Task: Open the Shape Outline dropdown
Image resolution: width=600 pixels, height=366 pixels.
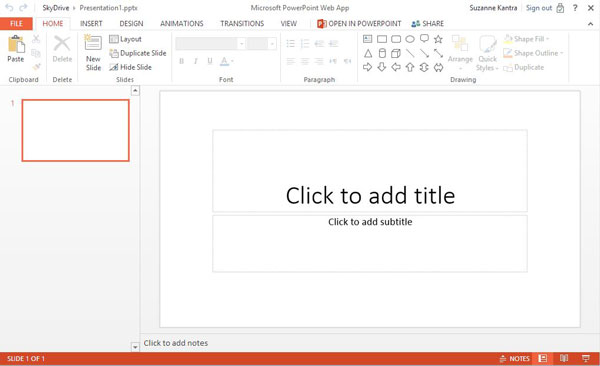Action: point(533,53)
